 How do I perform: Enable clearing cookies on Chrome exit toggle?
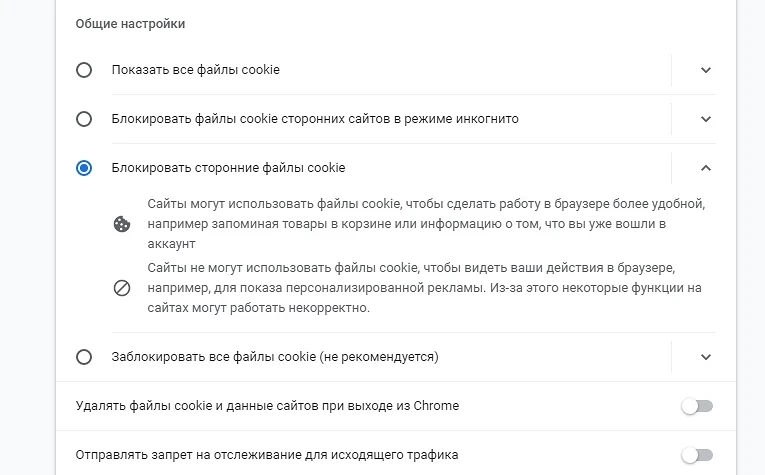click(696, 406)
